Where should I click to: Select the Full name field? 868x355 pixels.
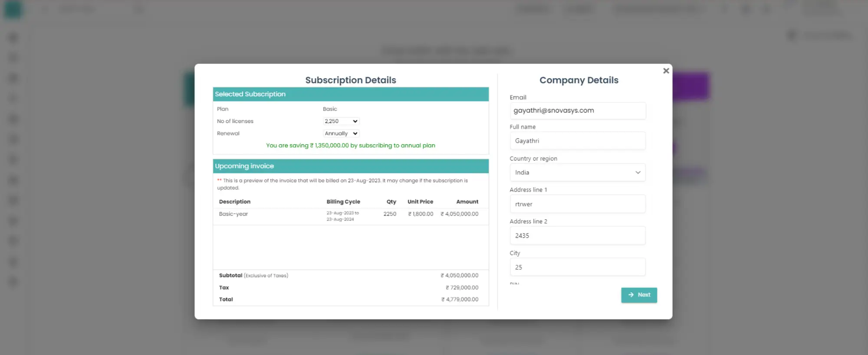pyautogui.click(x=577, y=141)
